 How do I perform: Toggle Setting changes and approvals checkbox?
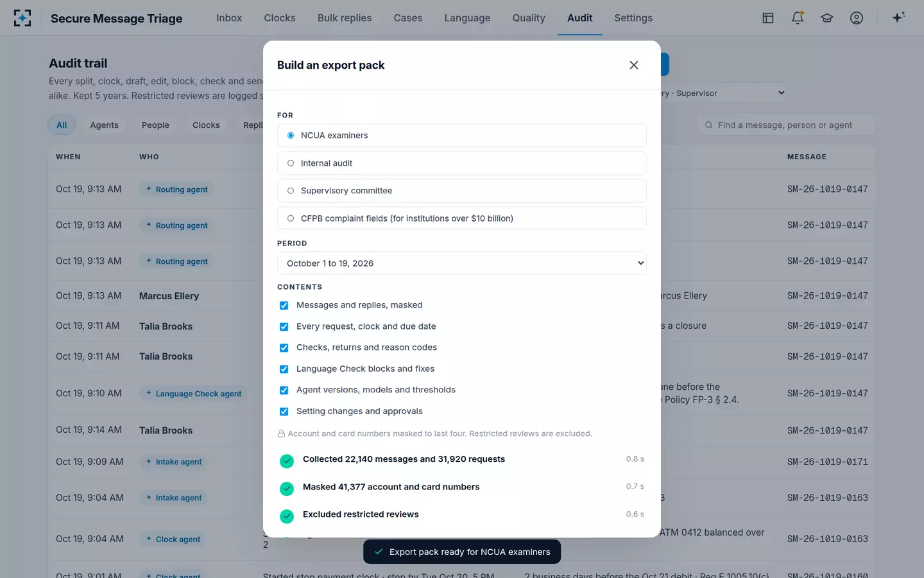tap(284, 411)
